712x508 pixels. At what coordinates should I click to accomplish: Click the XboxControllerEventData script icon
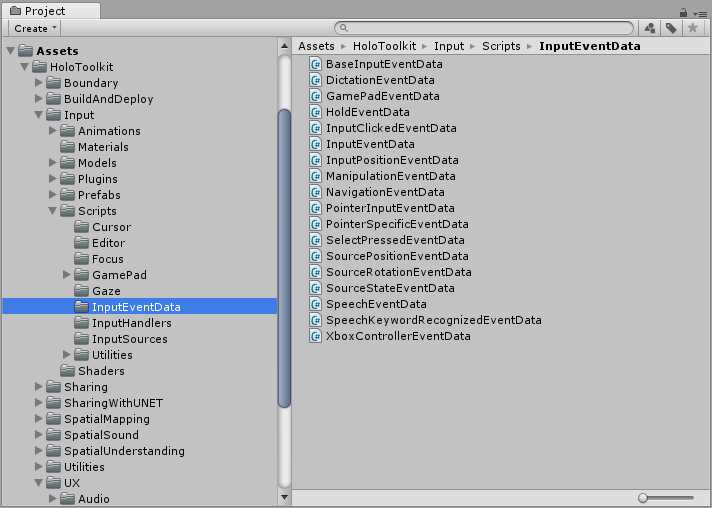click(315, 336)
